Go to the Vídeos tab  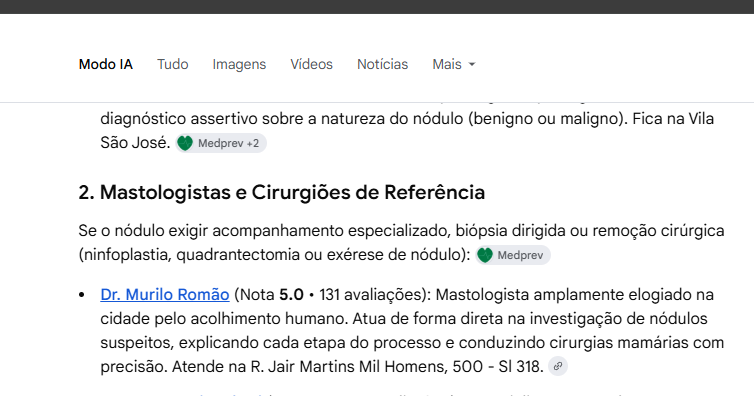[312, 64]
